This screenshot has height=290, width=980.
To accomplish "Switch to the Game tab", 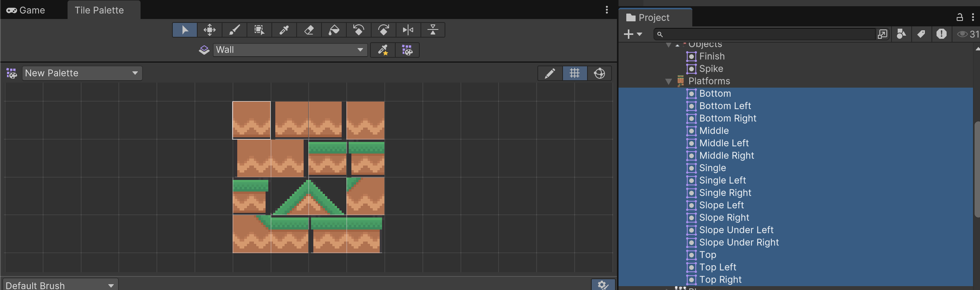I will tap(26, 10).
